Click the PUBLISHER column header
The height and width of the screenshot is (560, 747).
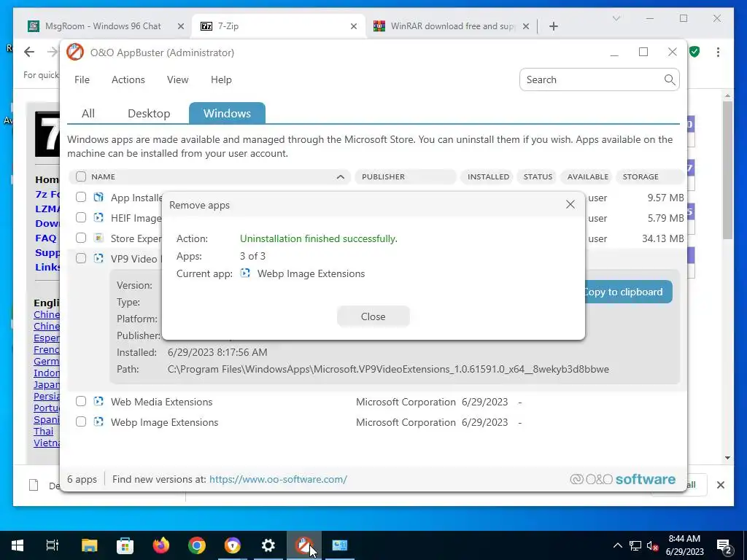click(406, 176)
